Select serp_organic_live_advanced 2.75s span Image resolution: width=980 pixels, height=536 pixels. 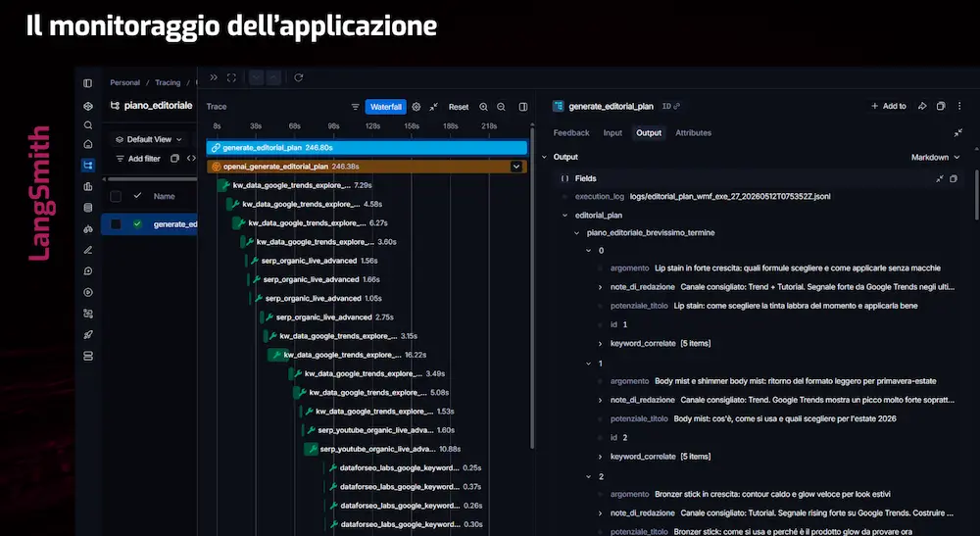(x=327, y=317)
